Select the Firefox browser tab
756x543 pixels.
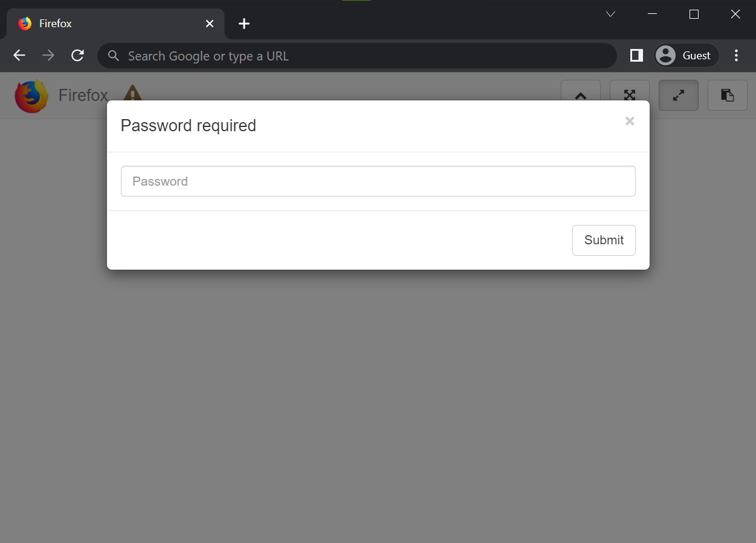click(109, 24)
